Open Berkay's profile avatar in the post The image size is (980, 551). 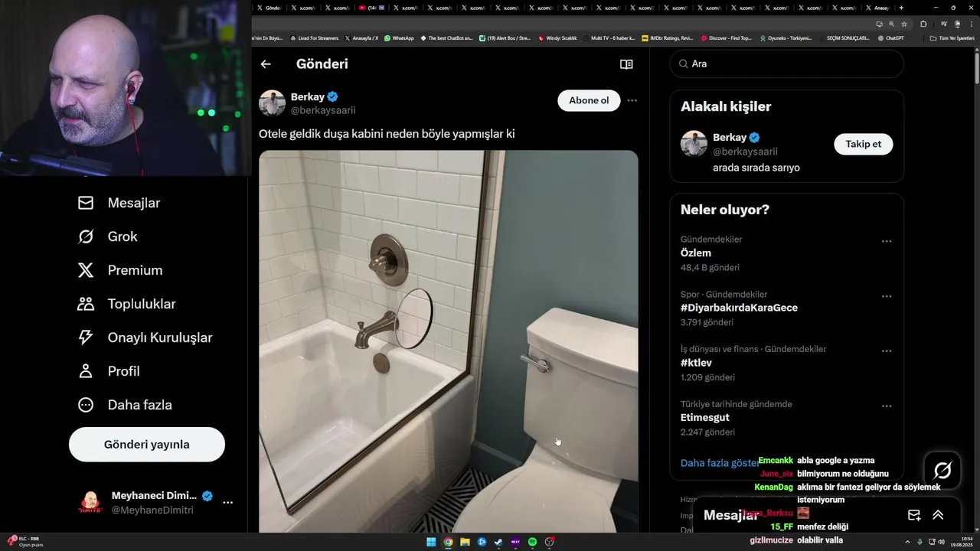point(272,103)
